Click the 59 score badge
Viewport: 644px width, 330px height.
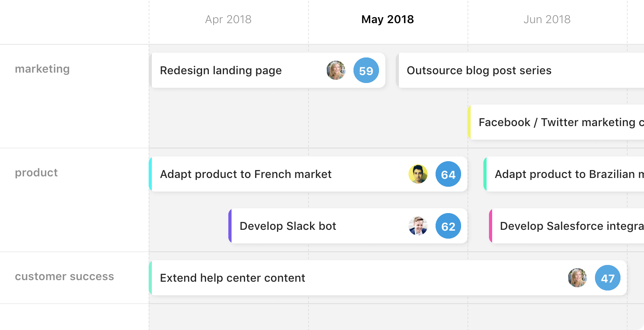(366, 70)
